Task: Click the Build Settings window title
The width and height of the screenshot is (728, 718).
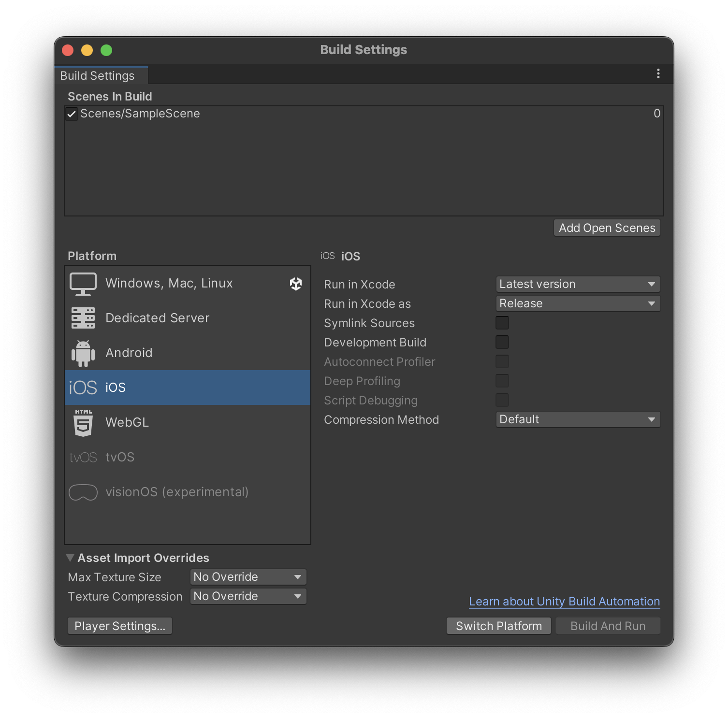Action: coord(364,50)
